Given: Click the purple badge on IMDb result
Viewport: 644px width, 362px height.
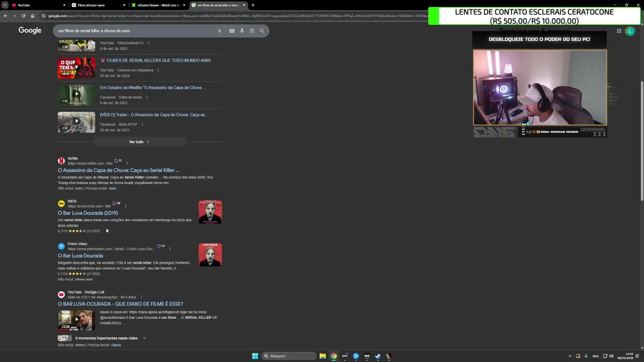Looking at the screenshot, I should (x=117, y=203).
